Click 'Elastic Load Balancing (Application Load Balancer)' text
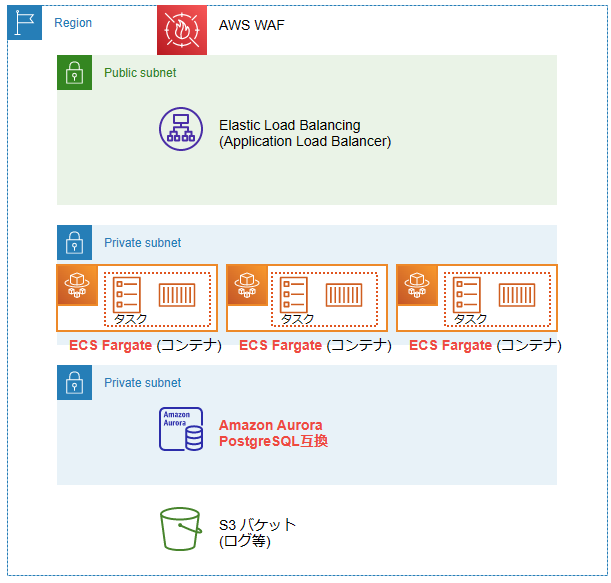The height and width of the screenshot is (583, 611). tap(305, 133)
